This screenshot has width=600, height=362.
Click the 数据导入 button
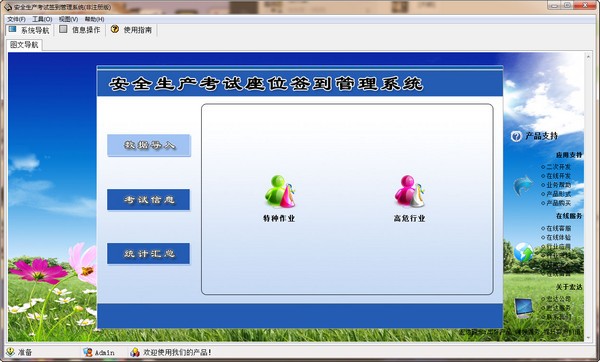pos(149,145)
